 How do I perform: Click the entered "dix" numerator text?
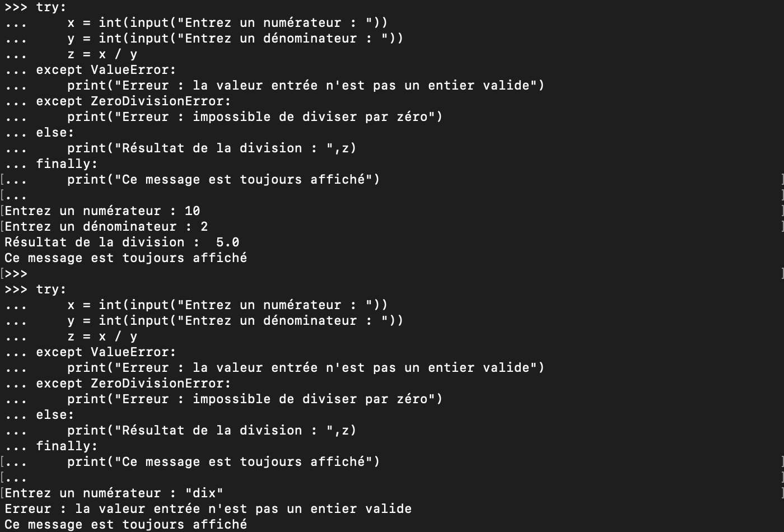pyautogui.click(x=204, y=493)
